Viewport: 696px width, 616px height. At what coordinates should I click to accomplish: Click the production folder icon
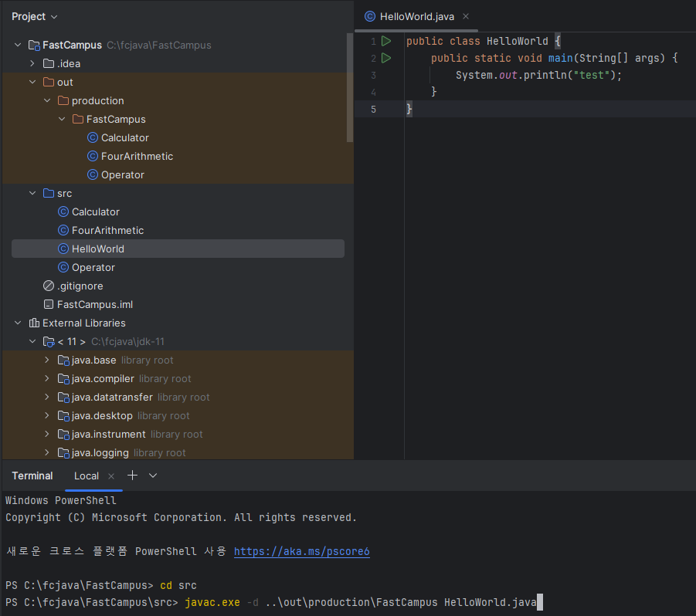[63, 100]
